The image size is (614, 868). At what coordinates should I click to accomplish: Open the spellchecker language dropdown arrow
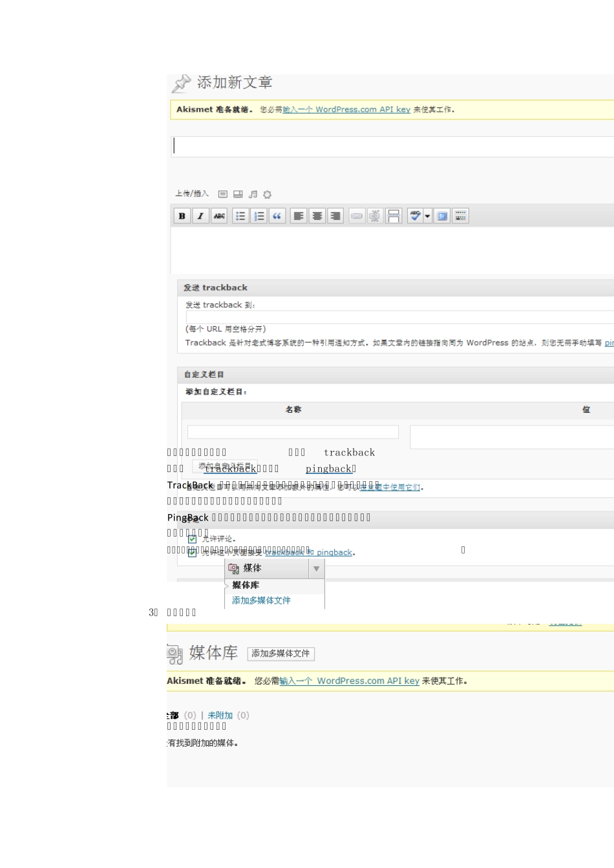click(x=428, y=216)
